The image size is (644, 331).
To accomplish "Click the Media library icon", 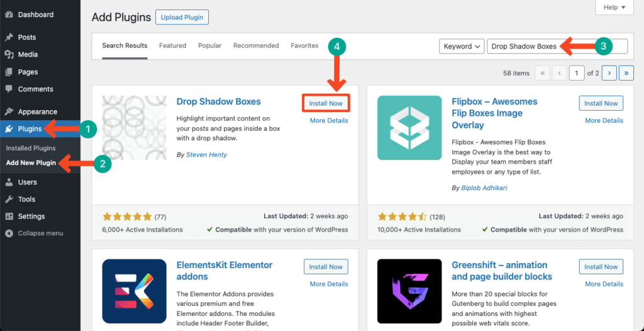I will pyautogui.click(x=9, y=55).
